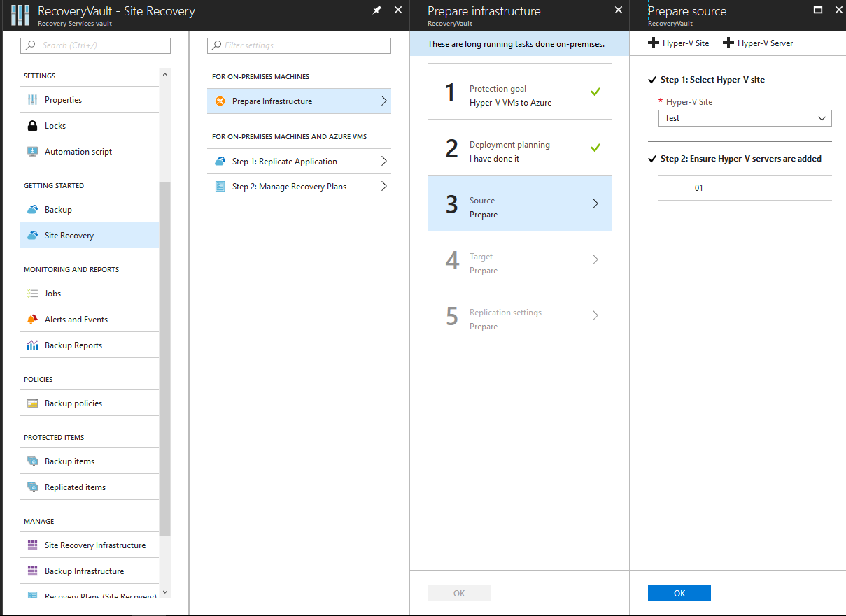
Task: Click the Backup Reports chart icon
Action: [32, 345]
